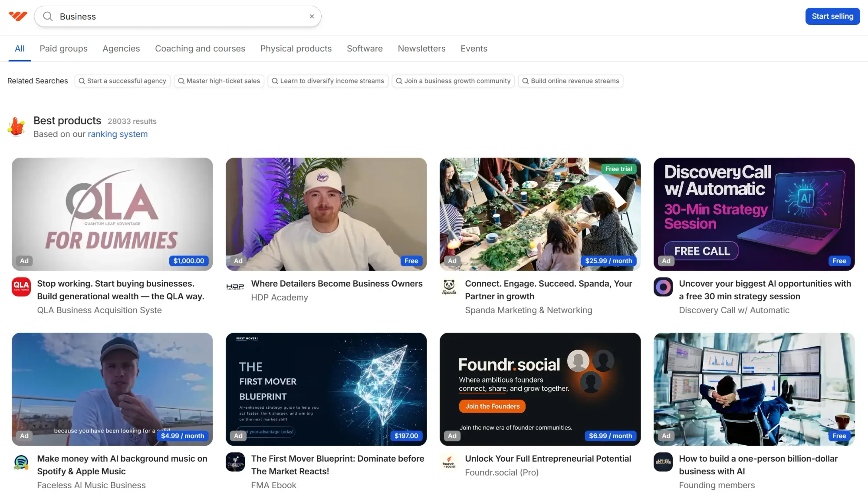The image size is (868, 496).
Task: Search 'Master high-ticket sales' related chip
Action: (x=219, y=81)
